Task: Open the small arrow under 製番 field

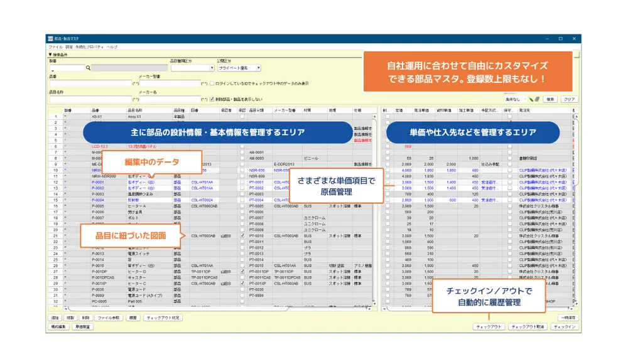Action: 53,72
